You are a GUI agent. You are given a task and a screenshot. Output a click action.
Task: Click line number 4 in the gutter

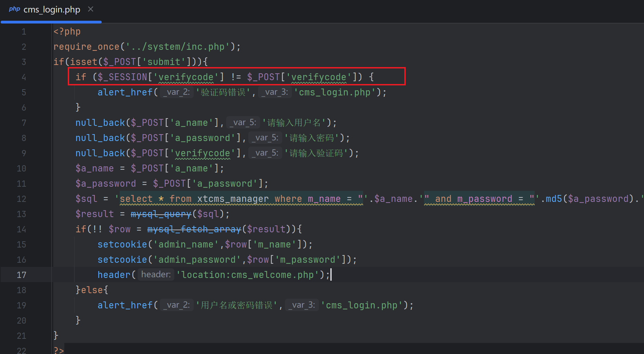point(24,77)
